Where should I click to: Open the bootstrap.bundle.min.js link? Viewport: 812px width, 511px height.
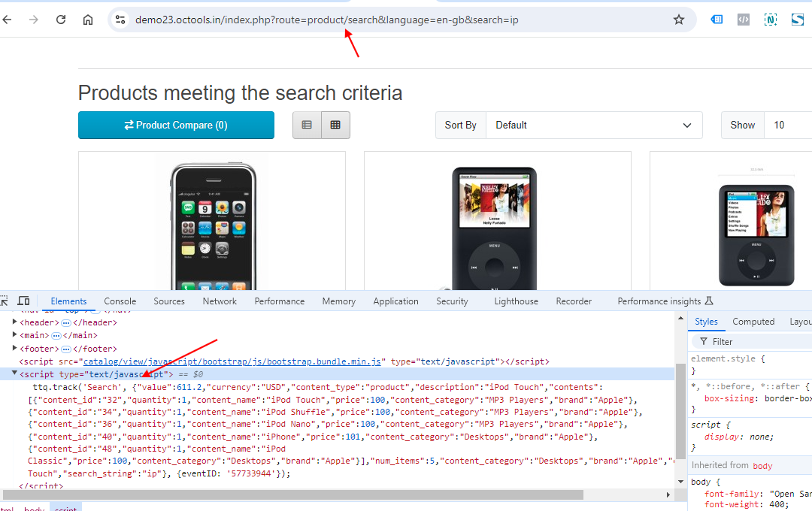pyautogui.click(x=232, y=361)
